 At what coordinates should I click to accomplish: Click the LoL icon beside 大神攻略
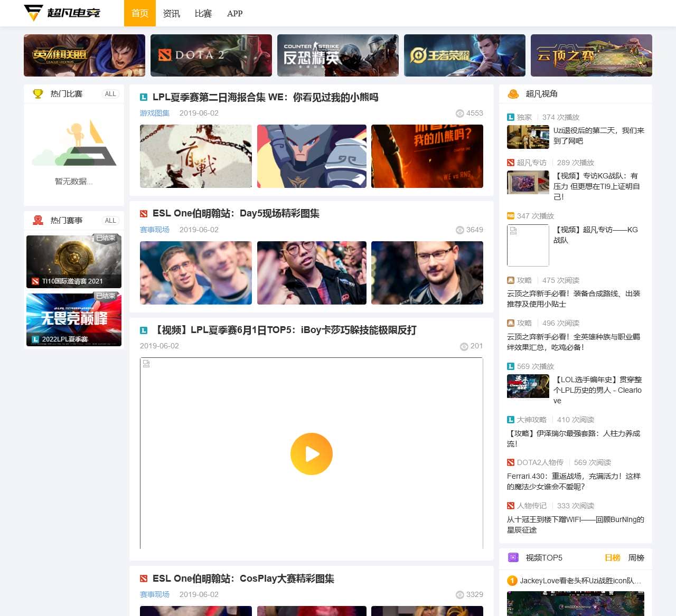511,420
